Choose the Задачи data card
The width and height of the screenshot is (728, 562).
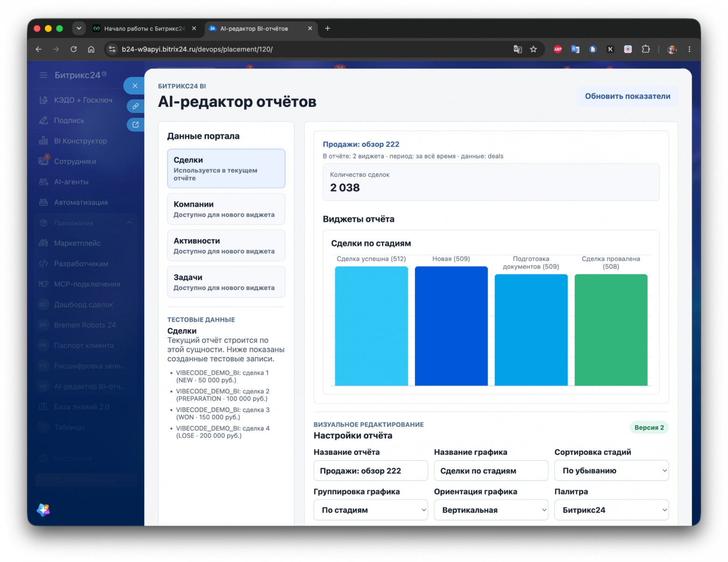pyautogui.click(x=226, y=282)
